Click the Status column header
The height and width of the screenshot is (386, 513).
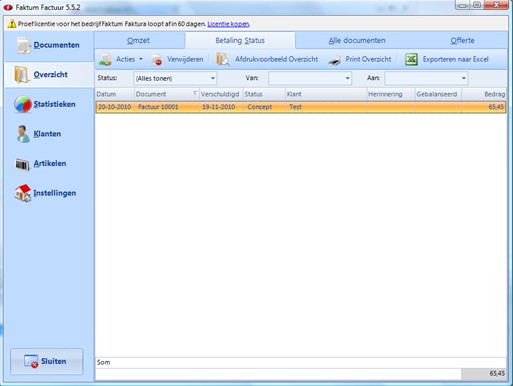(x=264, y=94)
